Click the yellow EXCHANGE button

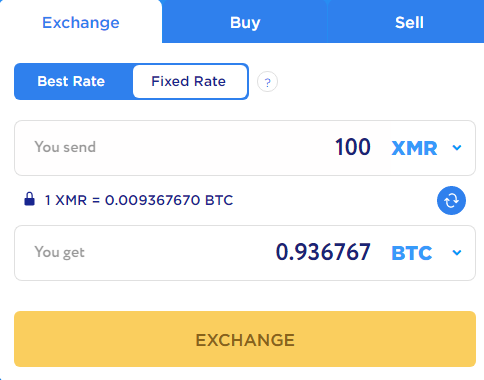click(x=245, y=339)
